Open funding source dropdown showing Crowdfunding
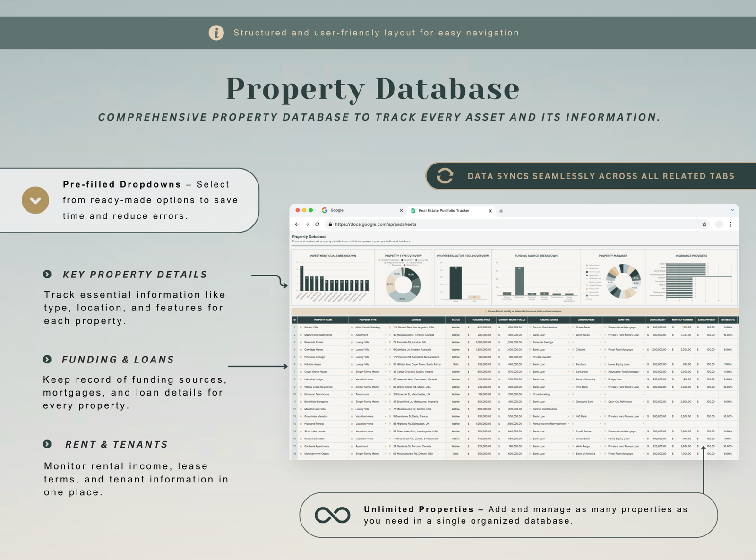The width and height of the screenshot is (756, 560). point(568,394)
